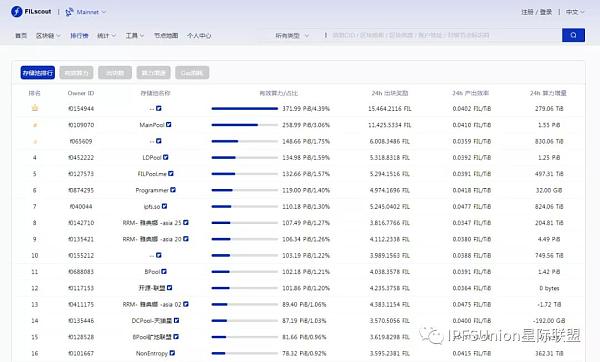Click the value 15,464.2116 FIL

click(390, 109)
